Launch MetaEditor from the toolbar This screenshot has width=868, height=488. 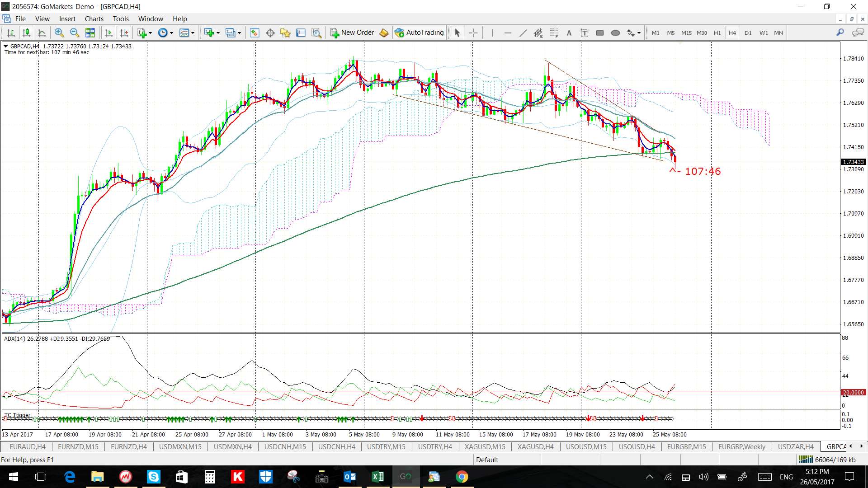(x=384, y=33)
